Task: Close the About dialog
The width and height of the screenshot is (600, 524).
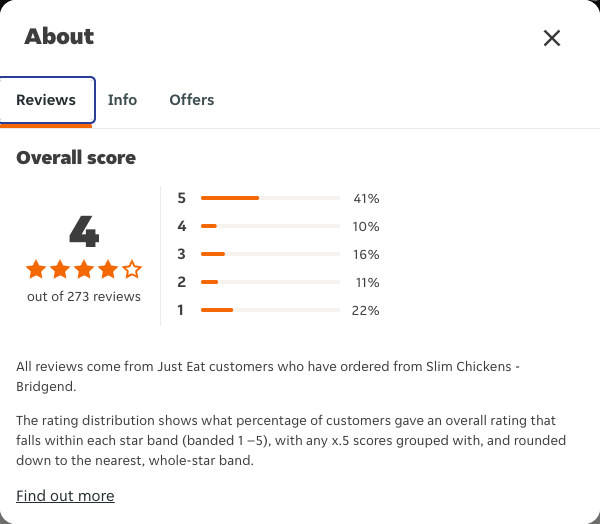Action: pyautogui.click(x=552, y=38)
